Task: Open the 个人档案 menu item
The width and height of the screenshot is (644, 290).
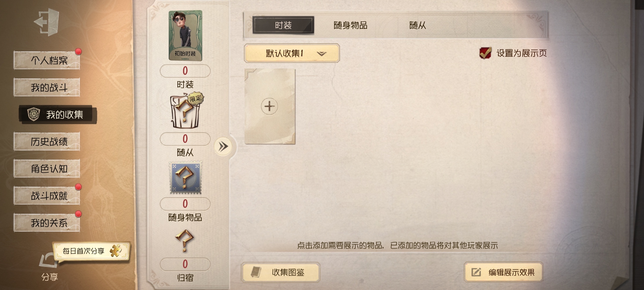Action: point(47,60)
